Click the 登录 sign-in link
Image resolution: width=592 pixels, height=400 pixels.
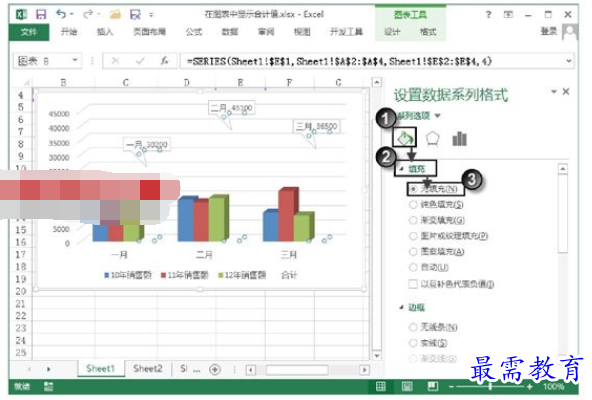pyautogui.click(x=549, y=31)
